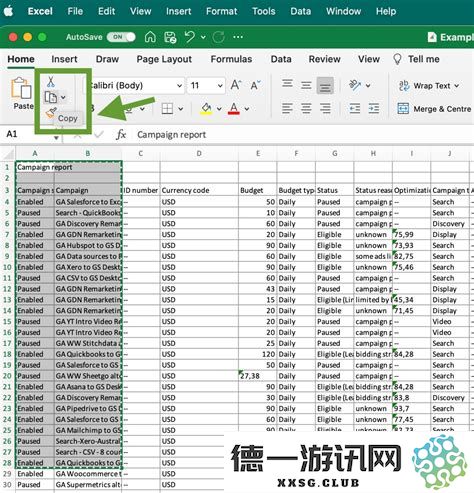Screen dimensions: 474x493
Task: Select the Budget cell showing 120
Action: coord(258,354)
